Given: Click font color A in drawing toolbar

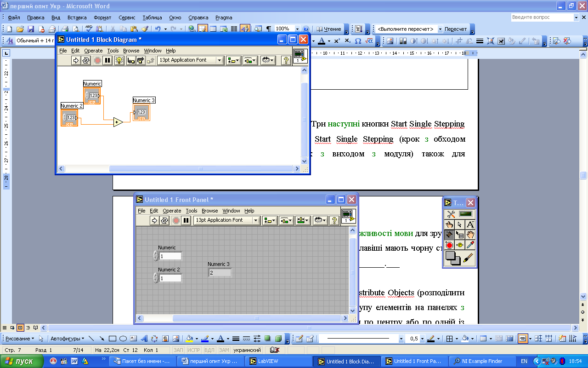Looking at the screenshot, I should point(220,339).
